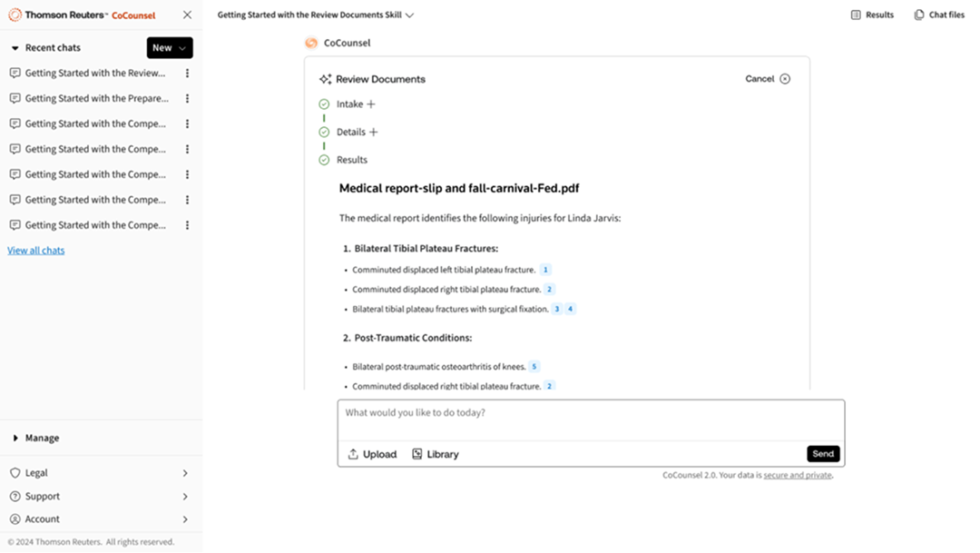Click the Cancel circle-X icon
The height and width of the screenshot is (553, 980).
pos(785,79)
